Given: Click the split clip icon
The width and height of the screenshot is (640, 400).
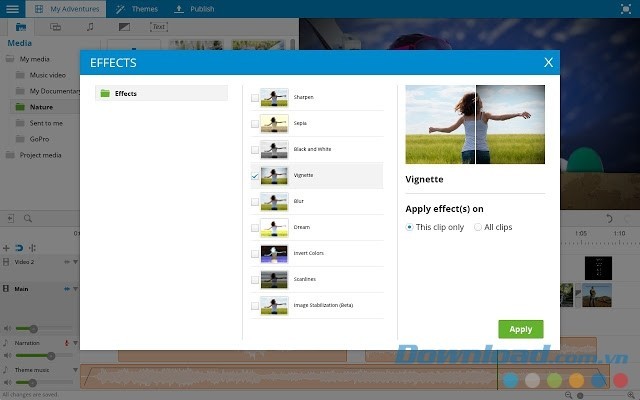Looking at the screenshot, I should (x=32, y=248).
